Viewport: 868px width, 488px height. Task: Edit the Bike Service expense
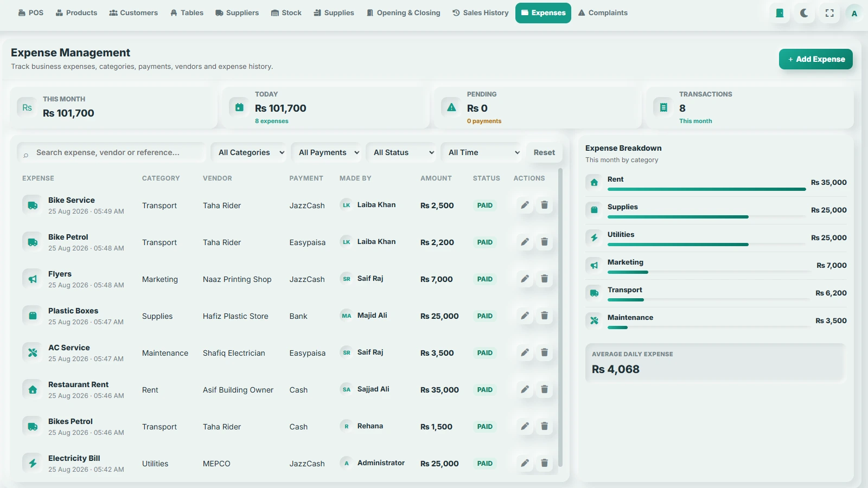click(x=525, y=205)
